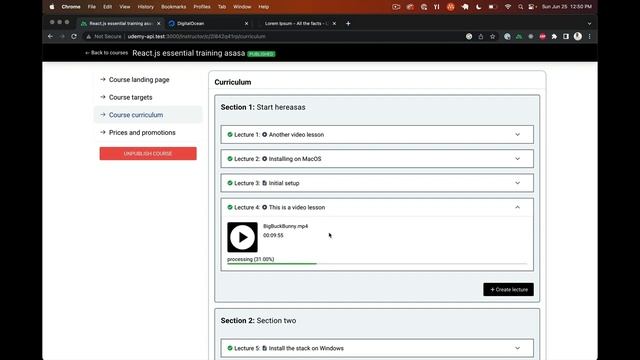
Task: Click the browser back arrow
Action: click(x=50, y=36)
